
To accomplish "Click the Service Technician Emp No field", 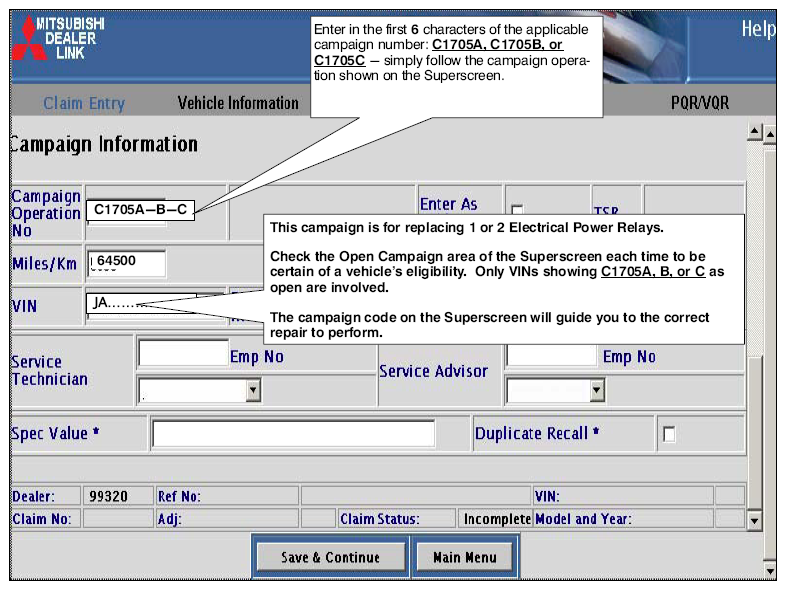I will click(183, 353).
